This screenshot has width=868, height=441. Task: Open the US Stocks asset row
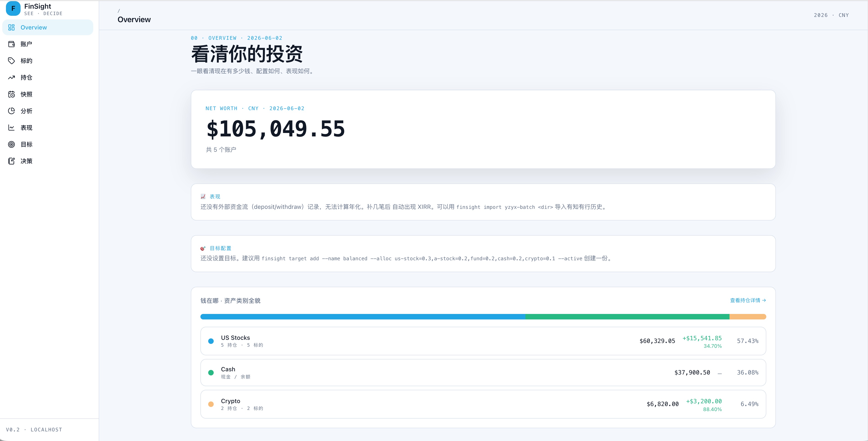(x=483, y=341)
